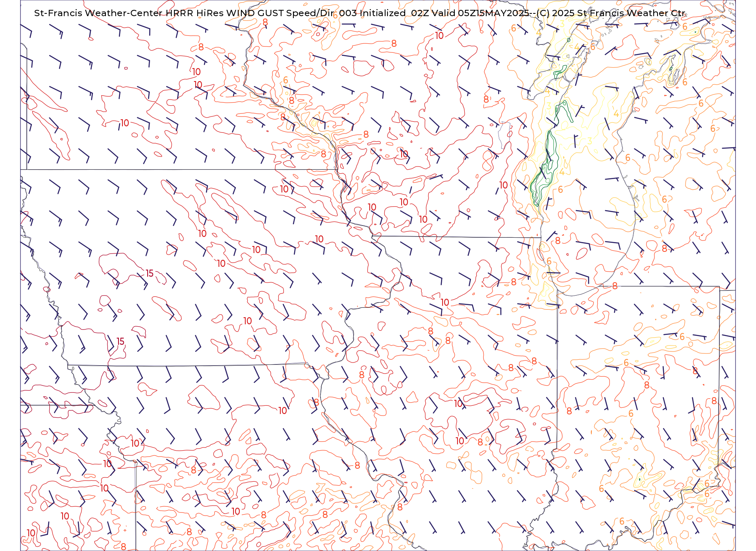Click the "St-Francis Weather-Center" title text
The image size is (756, 551).
(98, 13)
